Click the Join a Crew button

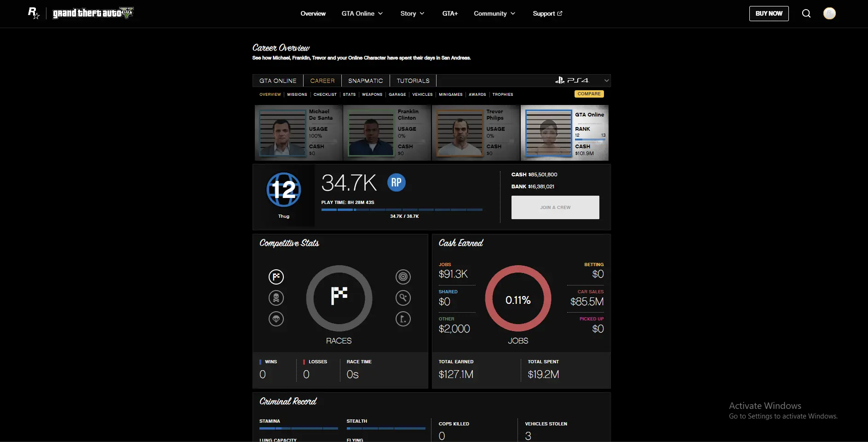(555, 207)
